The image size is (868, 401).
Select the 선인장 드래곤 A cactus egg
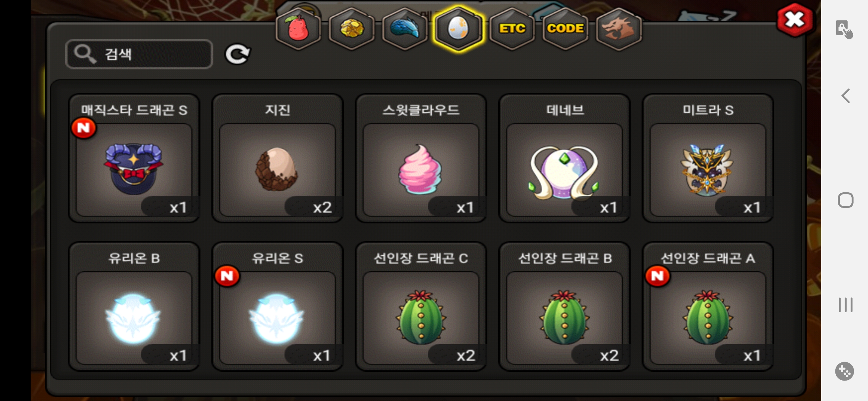(x=708, y=307)
